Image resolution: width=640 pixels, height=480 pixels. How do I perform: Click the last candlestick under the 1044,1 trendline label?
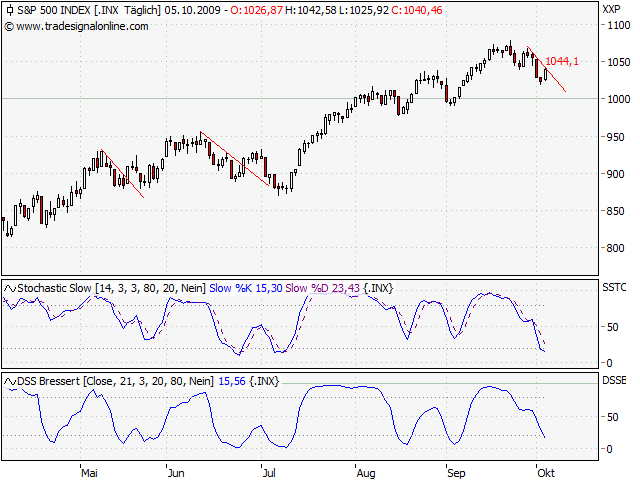tap(546, 74)
